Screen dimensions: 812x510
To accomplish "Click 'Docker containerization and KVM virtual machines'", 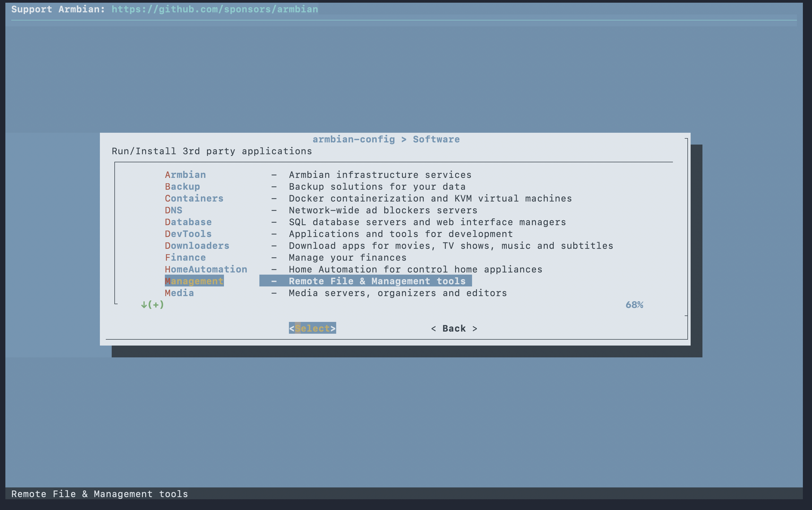I will coord(430,198).
